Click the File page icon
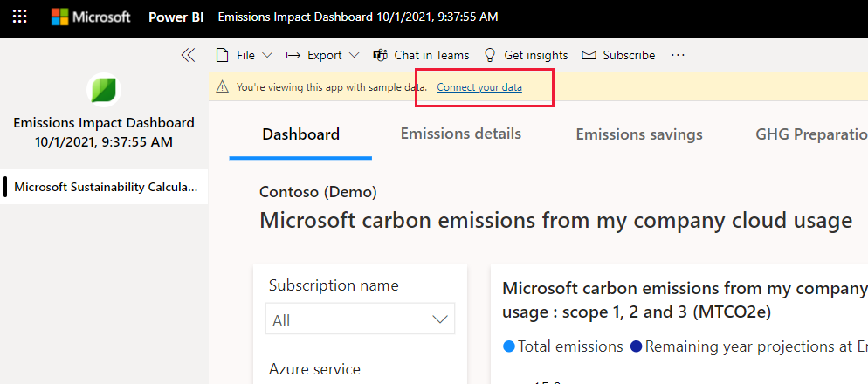 click(222, 55)
